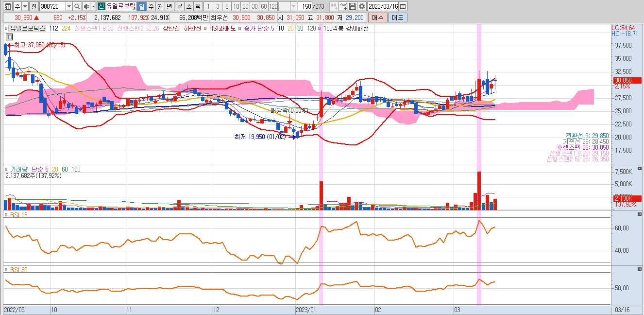Click the 매수 buy button
Viewport: 644px width, 315px height.
point(378,17)
